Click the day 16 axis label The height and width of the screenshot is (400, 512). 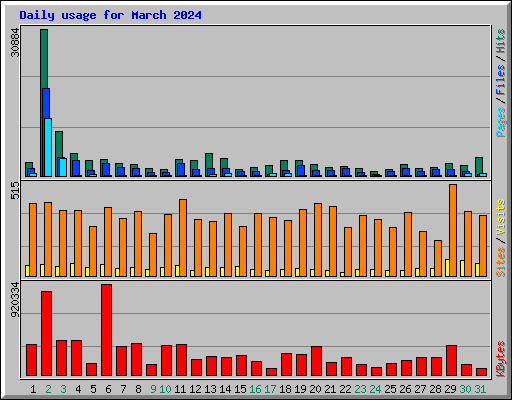click(255, 389)
